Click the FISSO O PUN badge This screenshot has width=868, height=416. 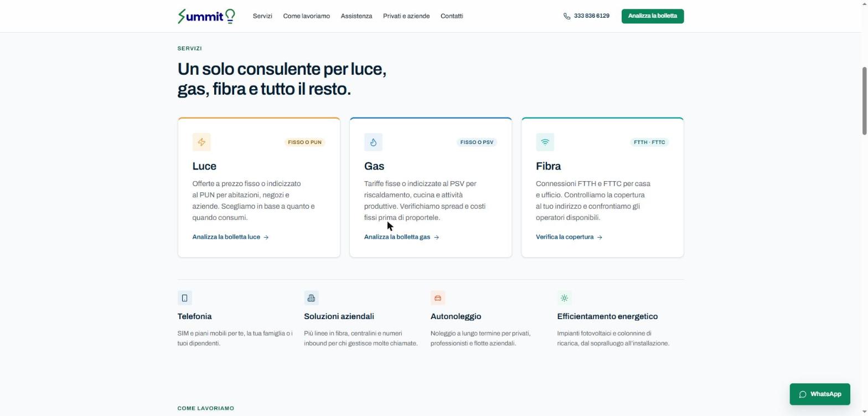click(304, 142)
